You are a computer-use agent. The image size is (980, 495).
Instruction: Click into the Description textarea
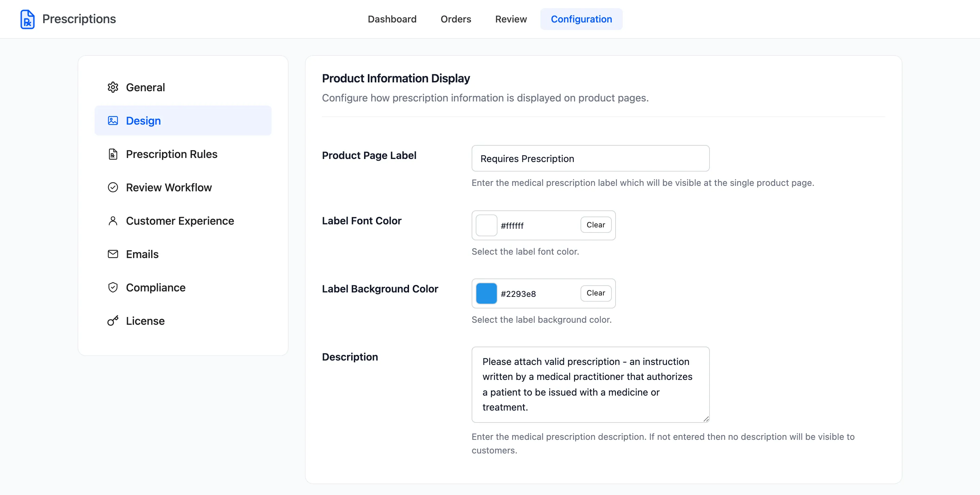point(590,384)
